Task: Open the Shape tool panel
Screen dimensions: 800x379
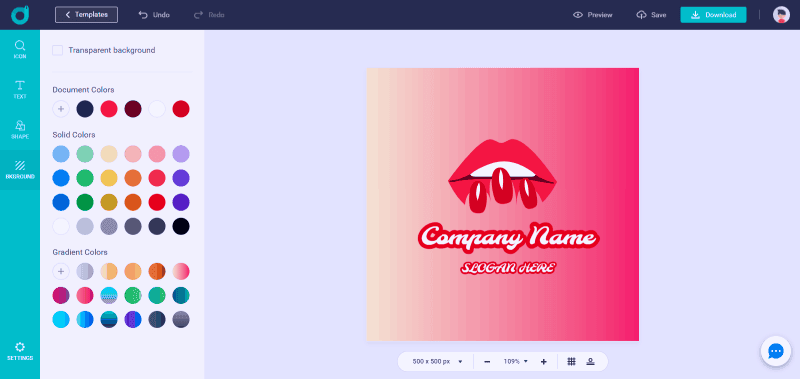Action: (x=20, y=130)
